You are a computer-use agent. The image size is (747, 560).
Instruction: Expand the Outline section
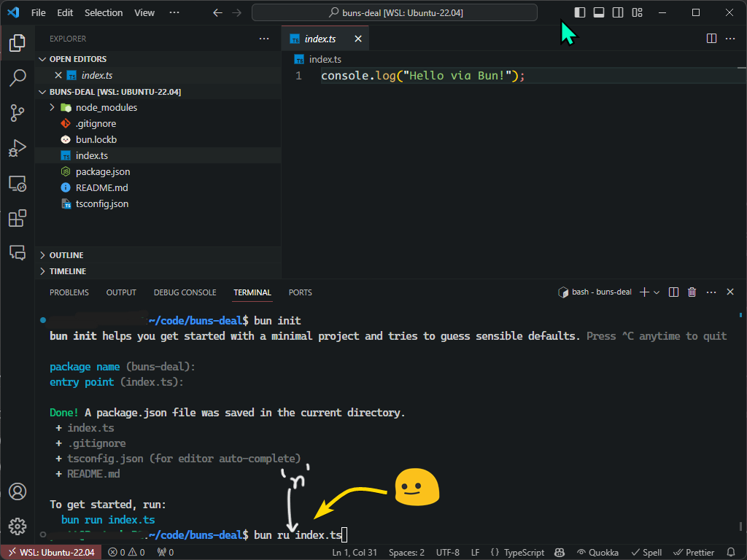pos(66,255)
